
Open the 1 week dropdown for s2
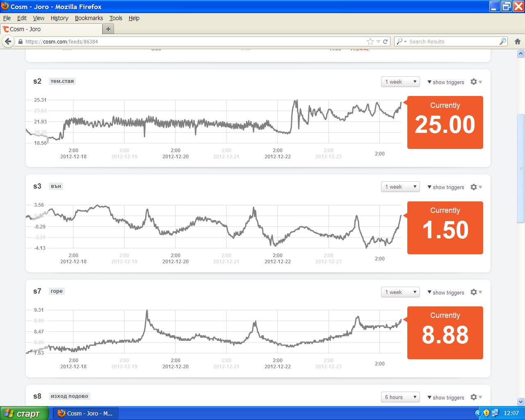click(400, 82)
